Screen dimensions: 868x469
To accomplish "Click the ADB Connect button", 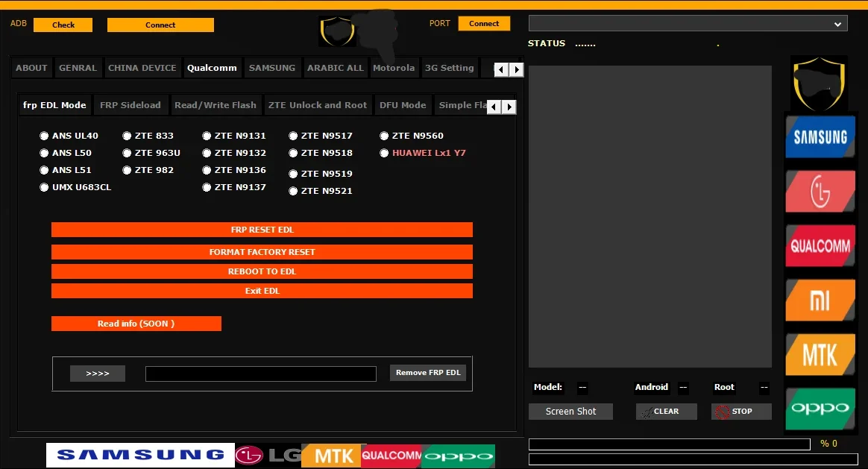I will pos(160,25).
